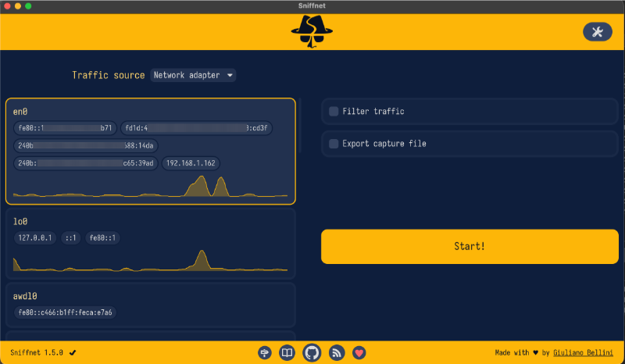
Task: Open the RSS news feed icon
Action: 337,353
